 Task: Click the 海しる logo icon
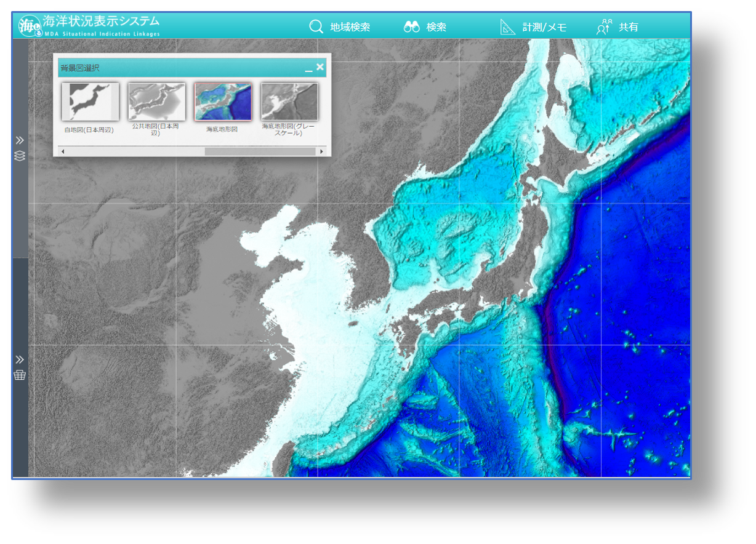30,26
